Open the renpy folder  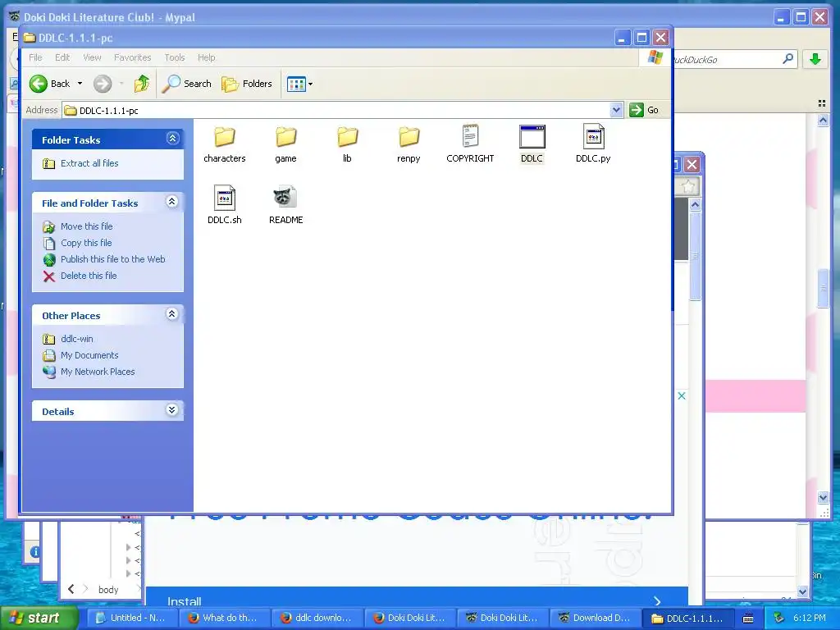409,144
